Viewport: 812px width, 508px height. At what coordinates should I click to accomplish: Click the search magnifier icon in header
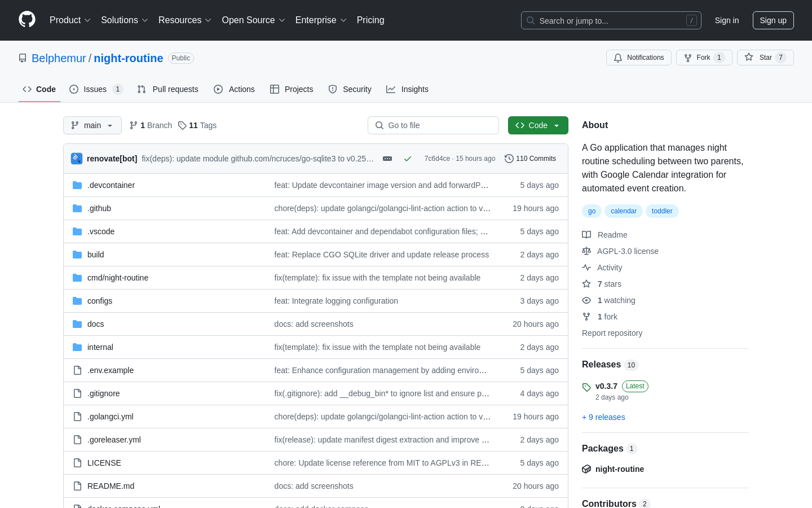pos(531,20)
